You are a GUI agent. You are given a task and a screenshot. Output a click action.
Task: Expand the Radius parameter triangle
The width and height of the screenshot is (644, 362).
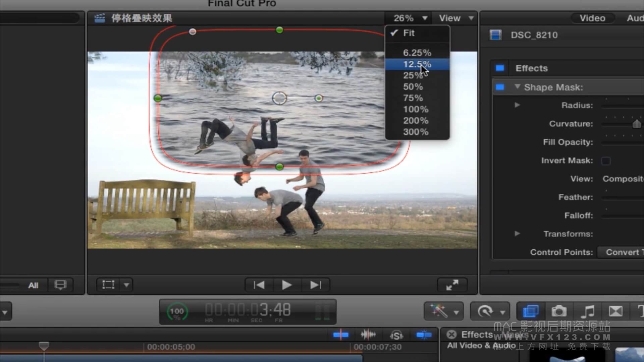click(517, 105)
